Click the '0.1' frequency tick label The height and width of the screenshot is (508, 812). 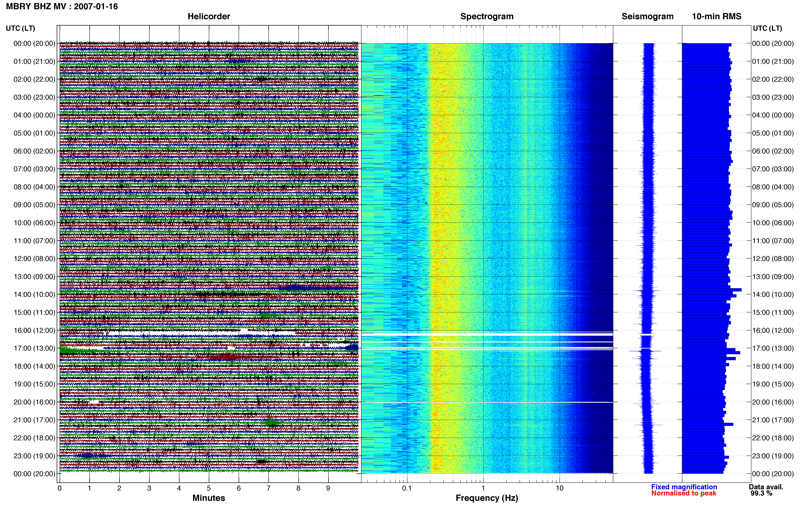(x=407, y=488)
